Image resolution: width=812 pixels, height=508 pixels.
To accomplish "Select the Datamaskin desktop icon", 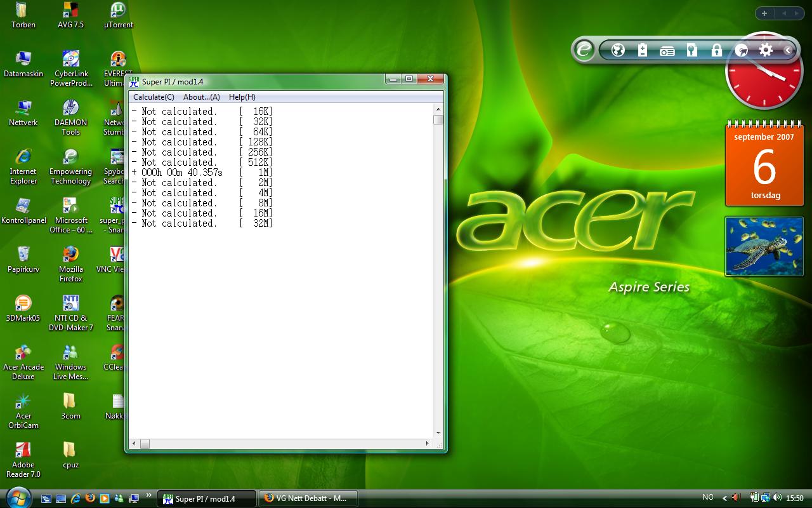I will click(x=23, y=65).
